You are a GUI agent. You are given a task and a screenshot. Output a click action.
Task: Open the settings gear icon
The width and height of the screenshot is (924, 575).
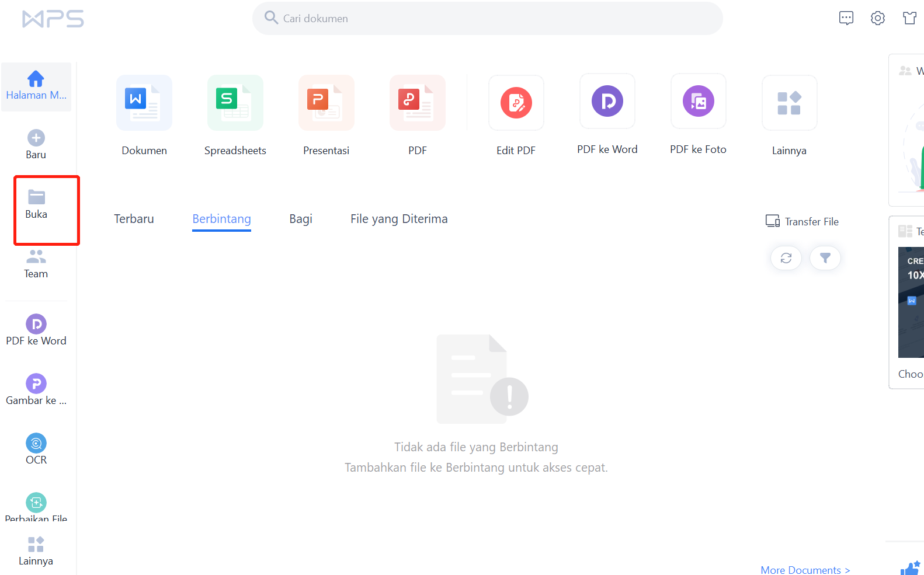click(x=877, y=19)
